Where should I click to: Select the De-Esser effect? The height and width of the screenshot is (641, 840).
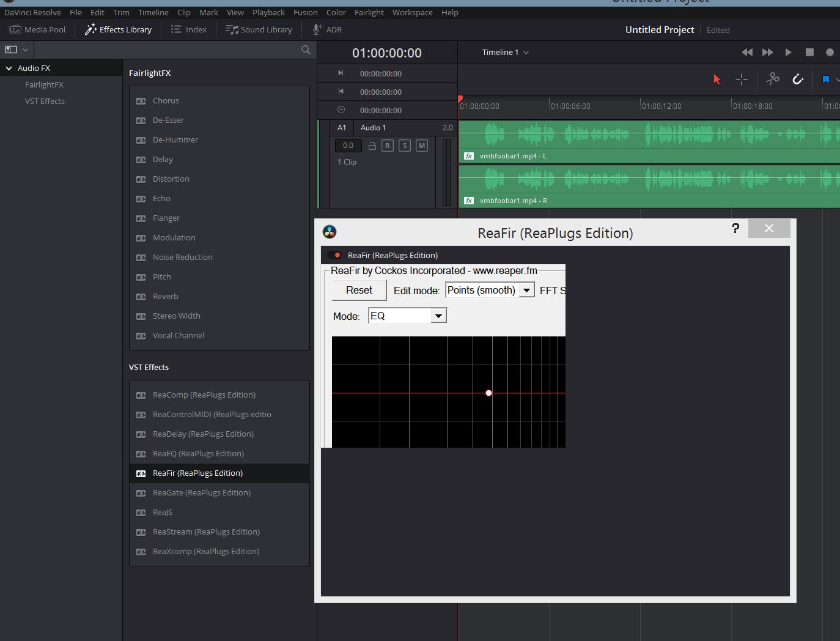click(x=219, y=120)
